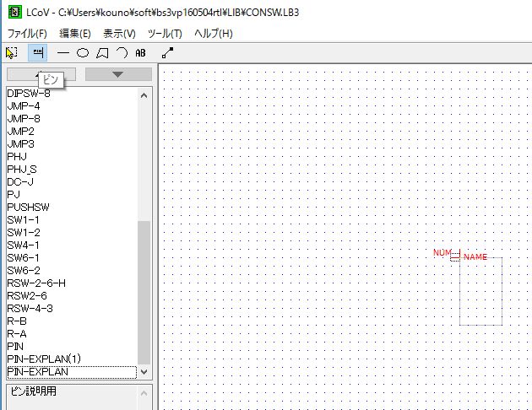
Task: Select R-B in the part list
Action: 72,321
